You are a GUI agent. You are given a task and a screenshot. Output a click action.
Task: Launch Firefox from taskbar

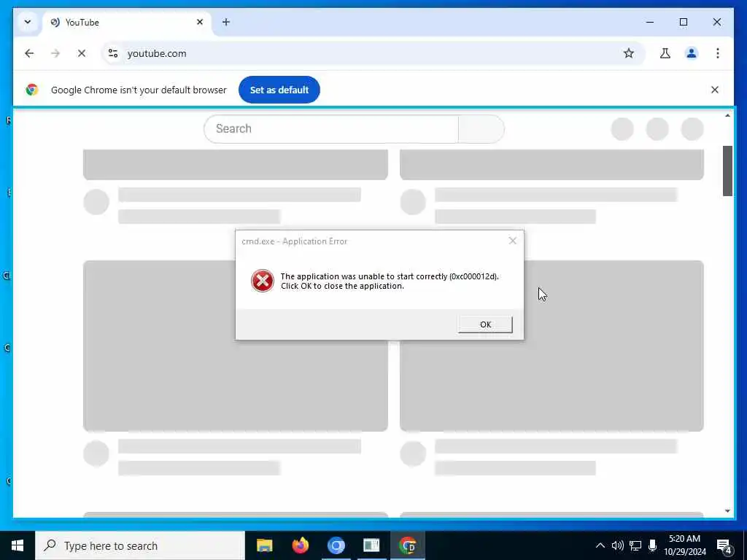point(300,545)
